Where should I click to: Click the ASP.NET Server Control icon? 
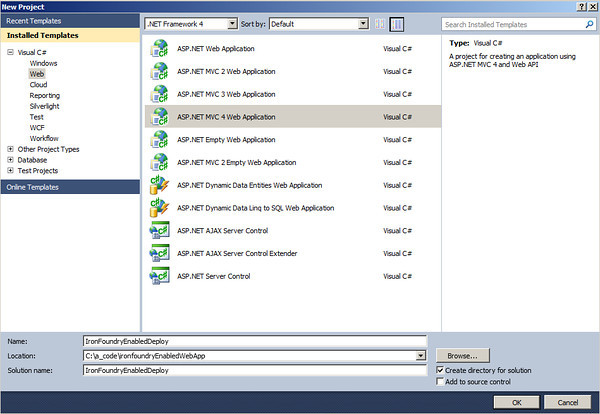pyautogui.click(x=159, y=276)
